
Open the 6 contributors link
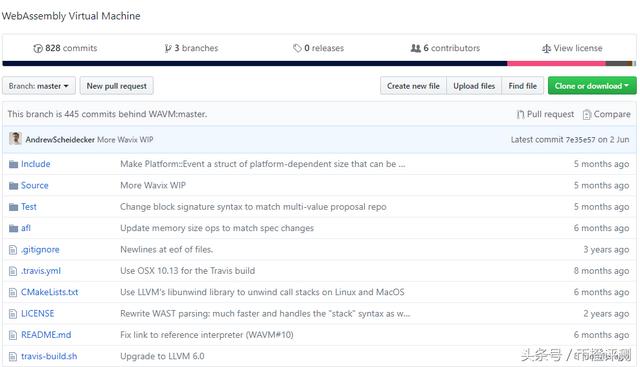[x=445, y=48]
